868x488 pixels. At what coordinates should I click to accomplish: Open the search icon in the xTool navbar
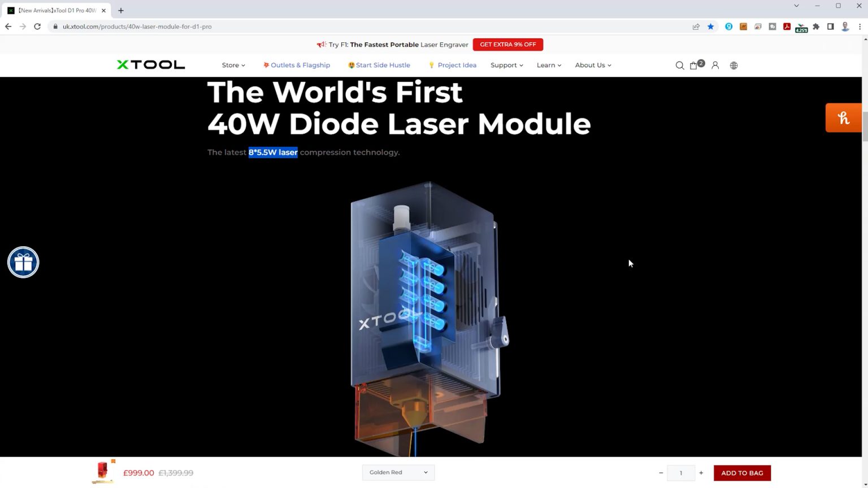[x=679, y=66]
